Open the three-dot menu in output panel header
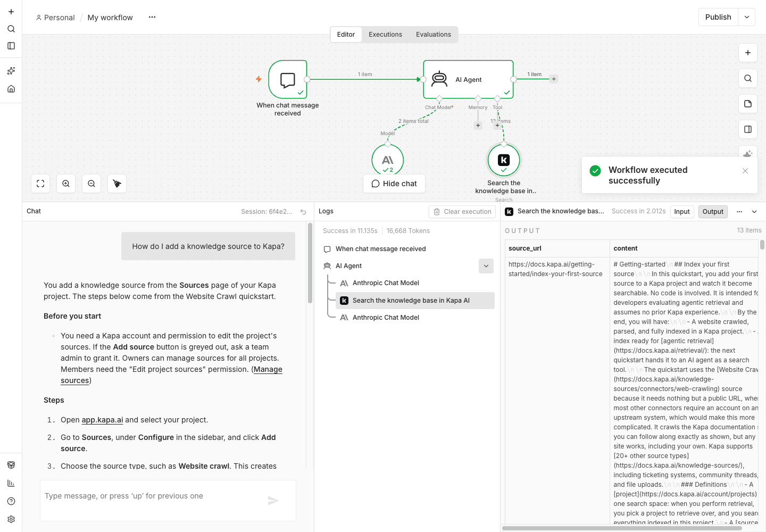This screenshot has height=532, width=766. [739, 212]
